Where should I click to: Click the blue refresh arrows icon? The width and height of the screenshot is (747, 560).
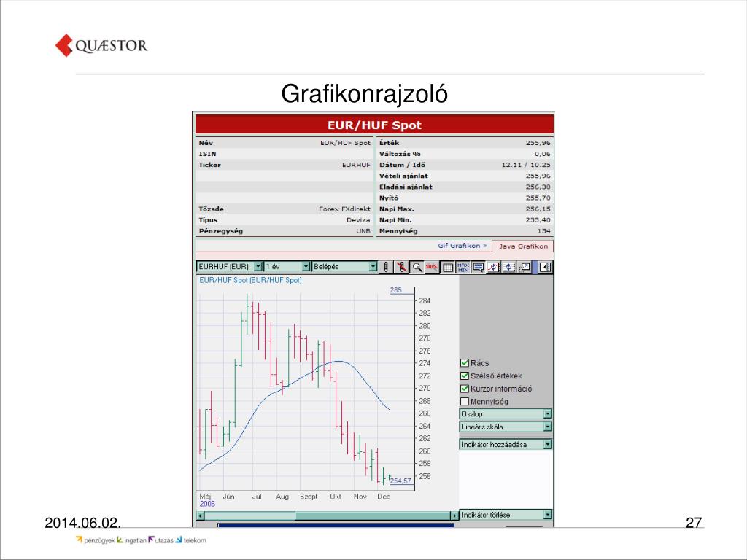pyautogui.click(x=508, y=267)
